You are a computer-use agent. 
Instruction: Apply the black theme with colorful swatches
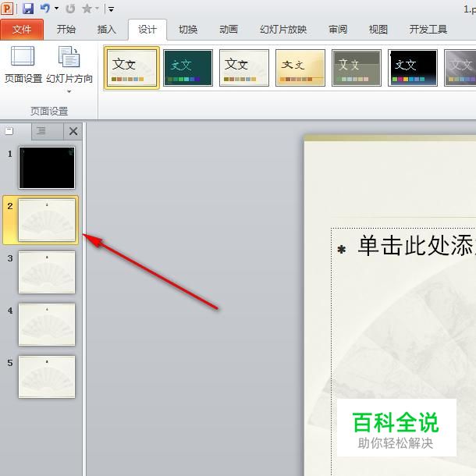pos(413,68)
